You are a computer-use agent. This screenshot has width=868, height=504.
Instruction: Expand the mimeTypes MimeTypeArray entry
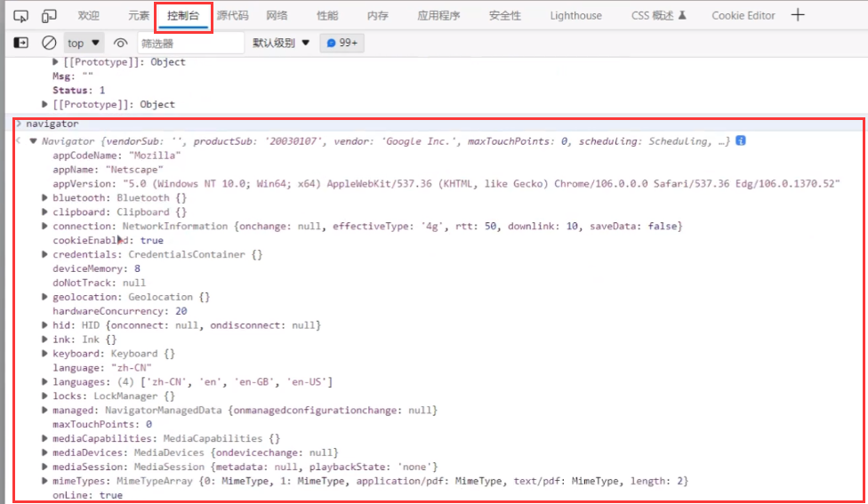click(45, 481)
